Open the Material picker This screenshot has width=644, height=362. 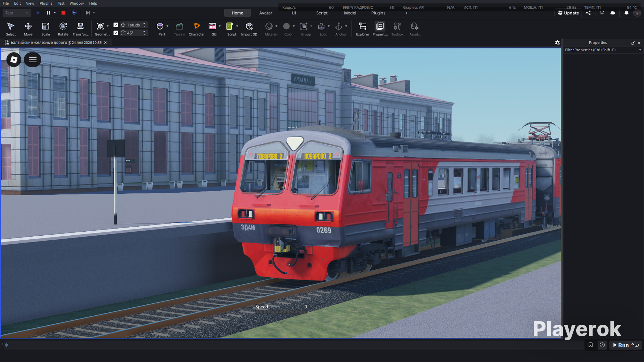(x=269, y=29)
